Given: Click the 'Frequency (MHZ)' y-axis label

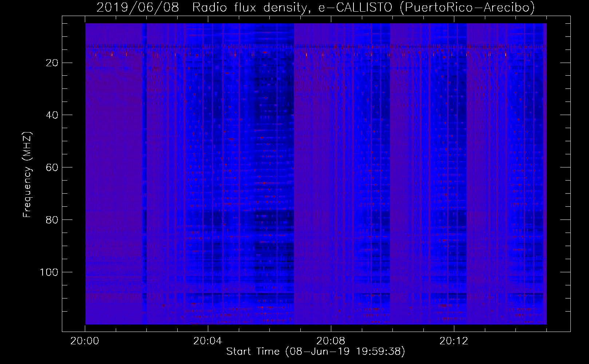Looking at the screenshot, I should pyautogui.click(x=27, y=175).
